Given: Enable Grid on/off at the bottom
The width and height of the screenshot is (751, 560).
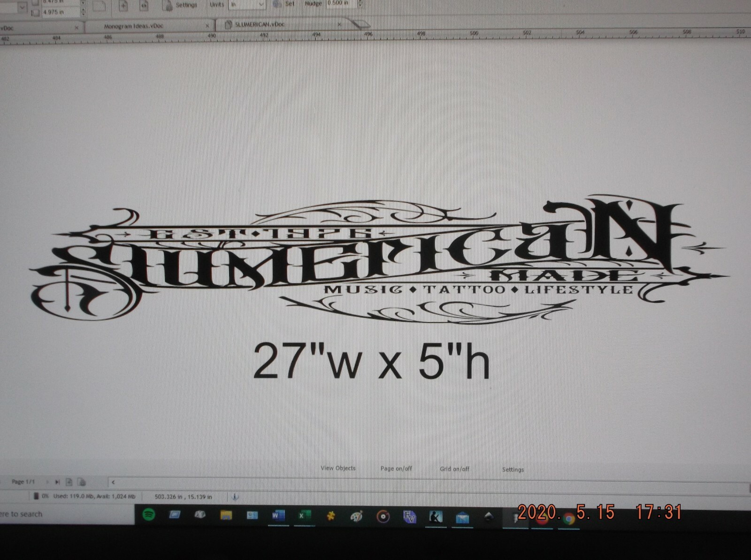Looking at the screenshot, I should coord(455,469).
